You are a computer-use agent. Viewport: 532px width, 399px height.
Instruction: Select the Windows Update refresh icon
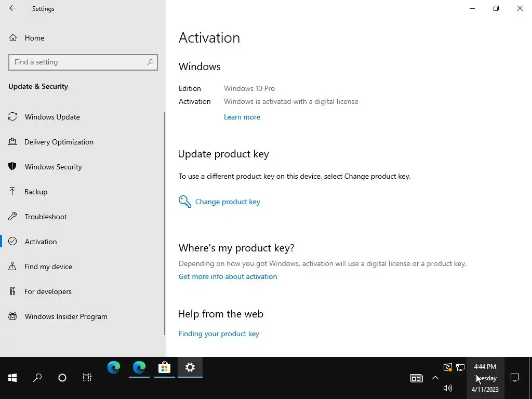point(12,117)
